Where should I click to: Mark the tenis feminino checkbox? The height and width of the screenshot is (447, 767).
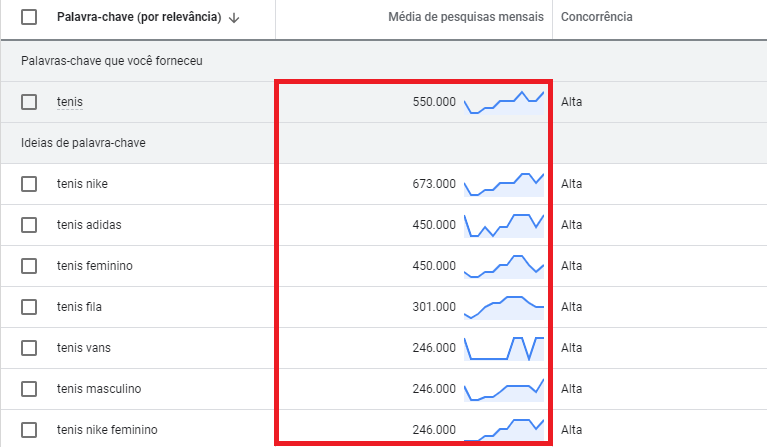pyautogui.click(x=29, y=266)
